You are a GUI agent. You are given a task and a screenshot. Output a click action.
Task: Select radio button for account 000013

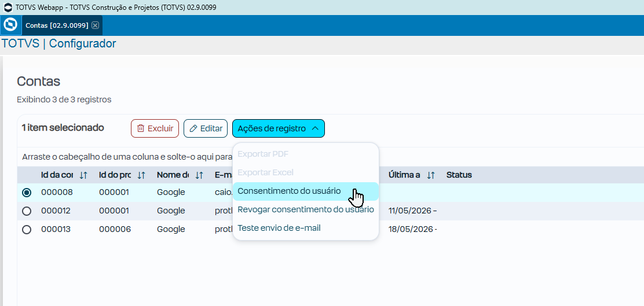tap(27, 229)
